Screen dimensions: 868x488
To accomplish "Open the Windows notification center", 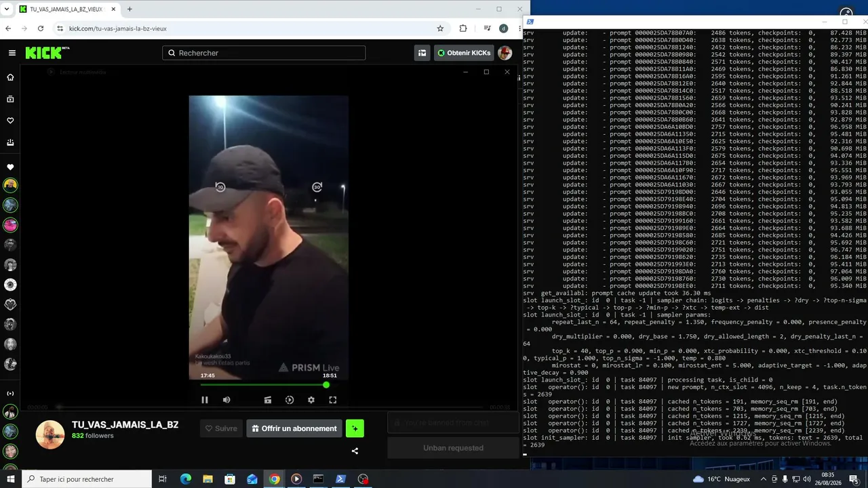I will coord(854,479).
